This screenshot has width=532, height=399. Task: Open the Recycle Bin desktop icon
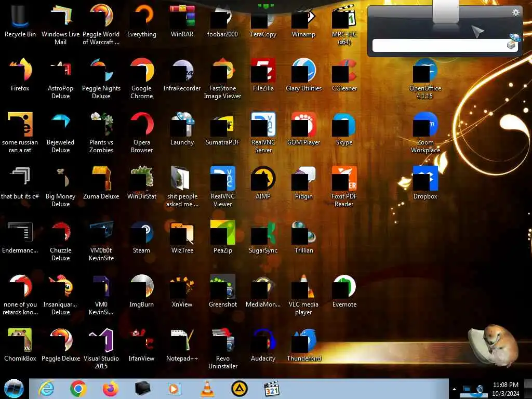(20, 20)
